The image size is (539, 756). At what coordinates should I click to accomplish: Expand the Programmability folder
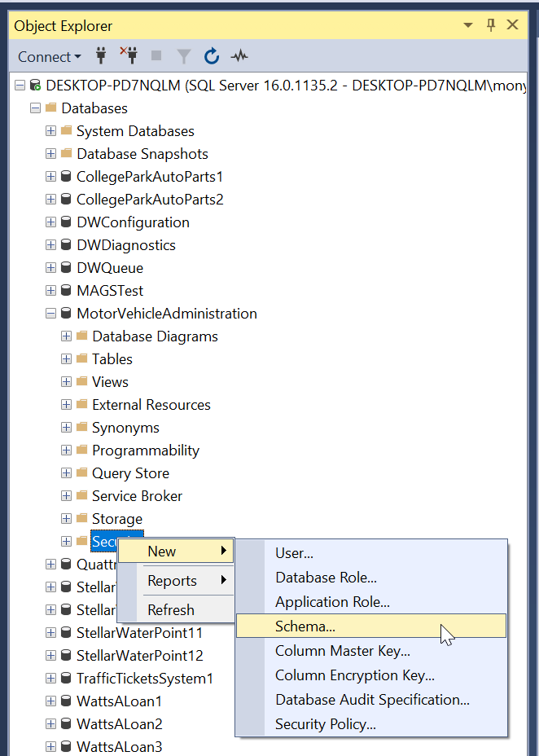[66, 450]
